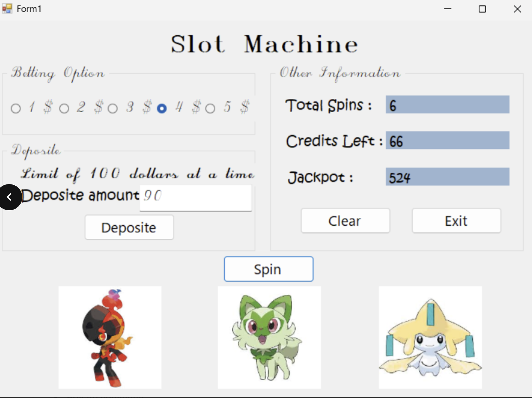Click the red fire character reel image
532x398 pixels.
click(110, 337)
